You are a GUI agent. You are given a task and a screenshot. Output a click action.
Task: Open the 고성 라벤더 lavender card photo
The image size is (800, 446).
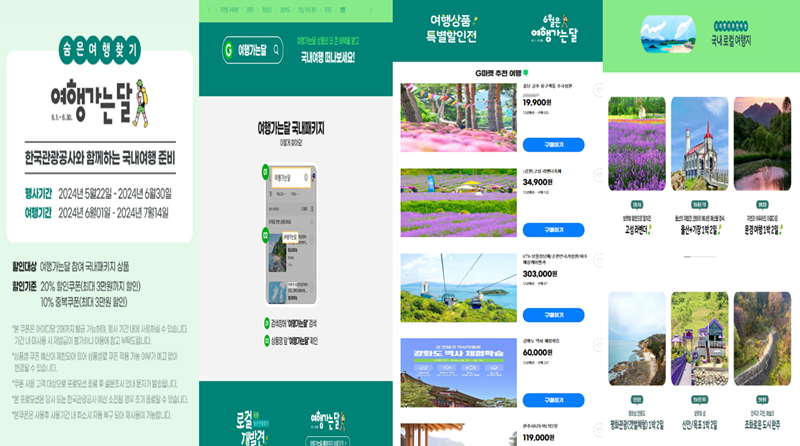tap(637, 143)
